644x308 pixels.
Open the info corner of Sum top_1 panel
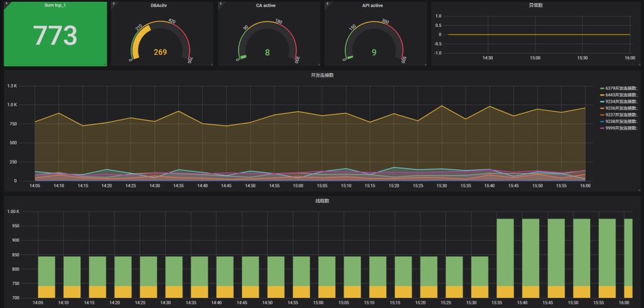[7, 4]
